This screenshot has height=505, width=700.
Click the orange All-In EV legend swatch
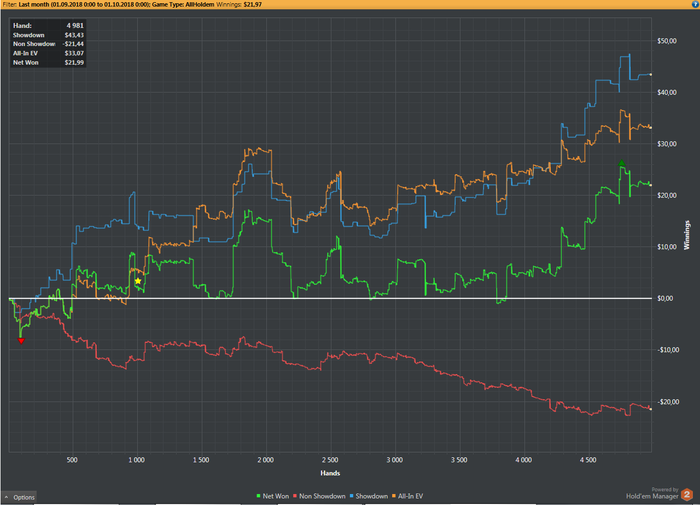pos(394,496)
